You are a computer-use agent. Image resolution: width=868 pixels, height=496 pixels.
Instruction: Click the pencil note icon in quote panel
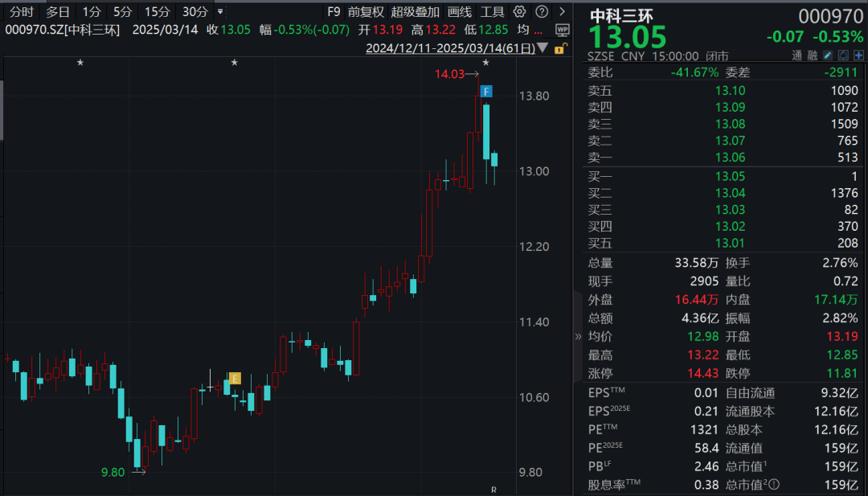click(x=828, y=55)
